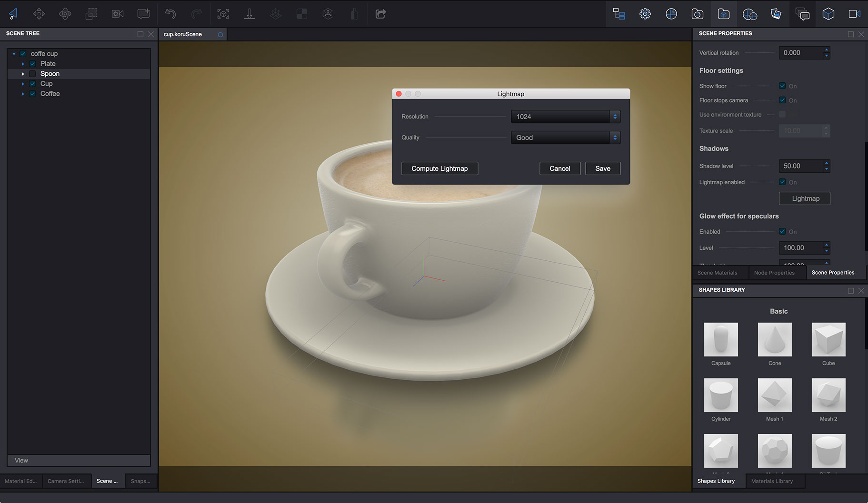Click the Share/Export icon in the toolbar
The width and height of the screenshot is (868, 503).
[x=380, y=13]
